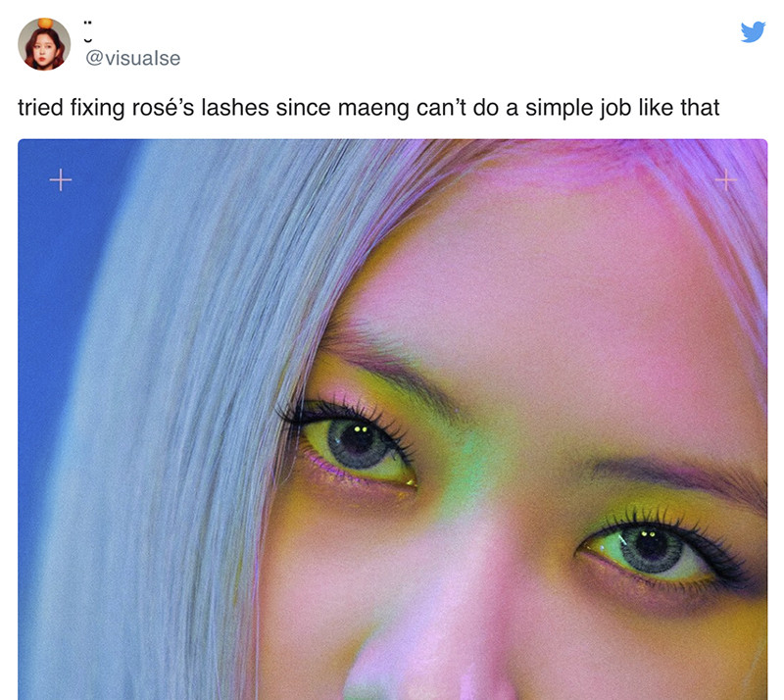Click the pink plus marker on photo

pyautogui.click(x=725, y=179)
